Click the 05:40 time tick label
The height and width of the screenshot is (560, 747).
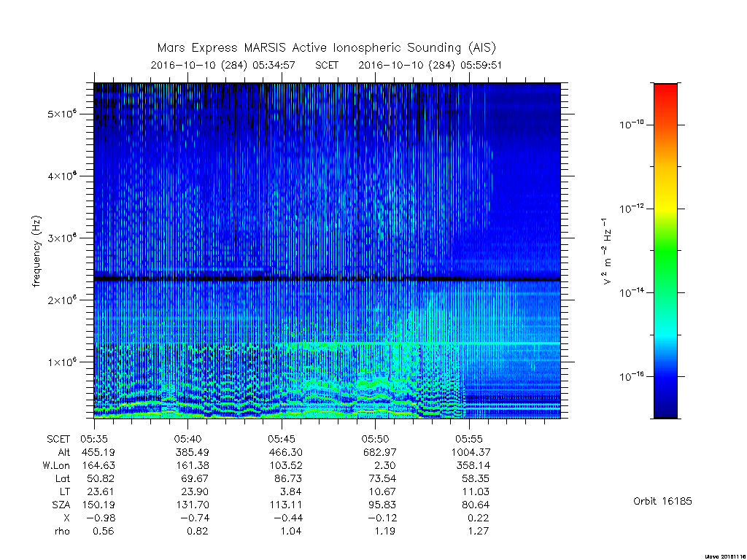point(187,438)
